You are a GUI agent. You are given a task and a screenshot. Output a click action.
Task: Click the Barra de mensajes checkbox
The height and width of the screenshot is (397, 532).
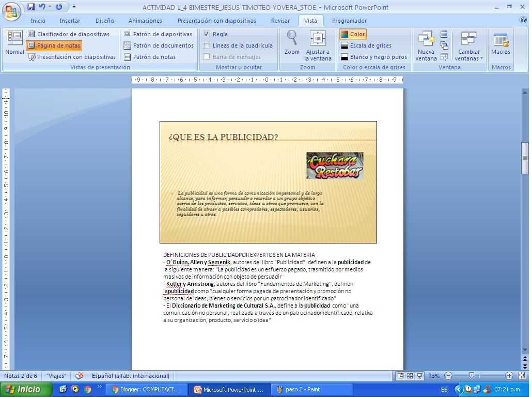pos(206,57)
